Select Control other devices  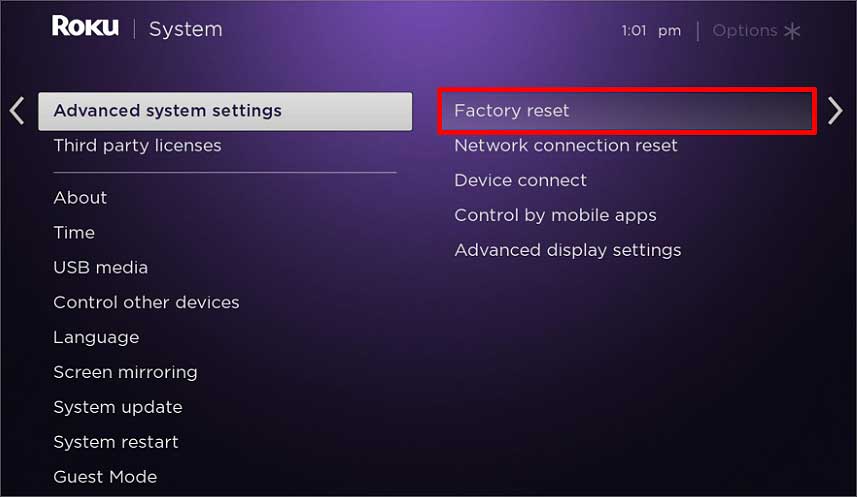pos(146,302)
